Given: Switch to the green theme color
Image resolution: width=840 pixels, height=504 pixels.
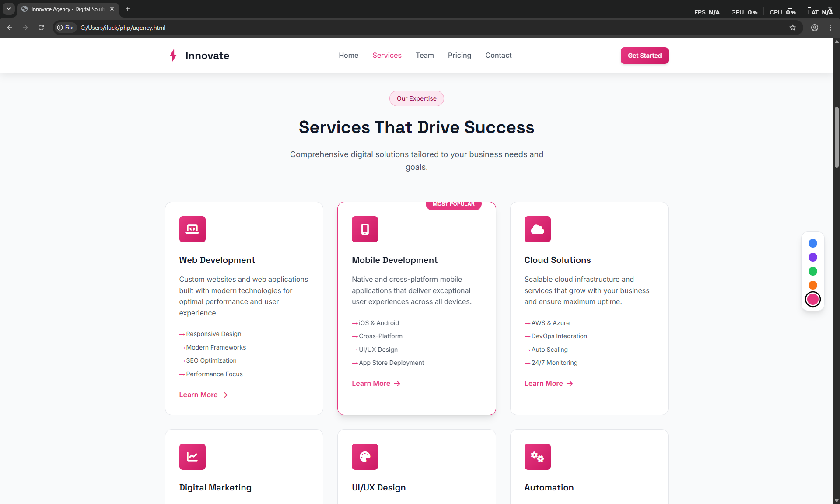Looking at the screenshot, I should pos(812,271).
